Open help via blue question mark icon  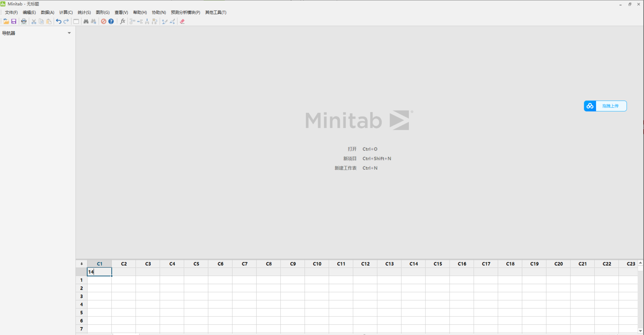pos(111,21)
